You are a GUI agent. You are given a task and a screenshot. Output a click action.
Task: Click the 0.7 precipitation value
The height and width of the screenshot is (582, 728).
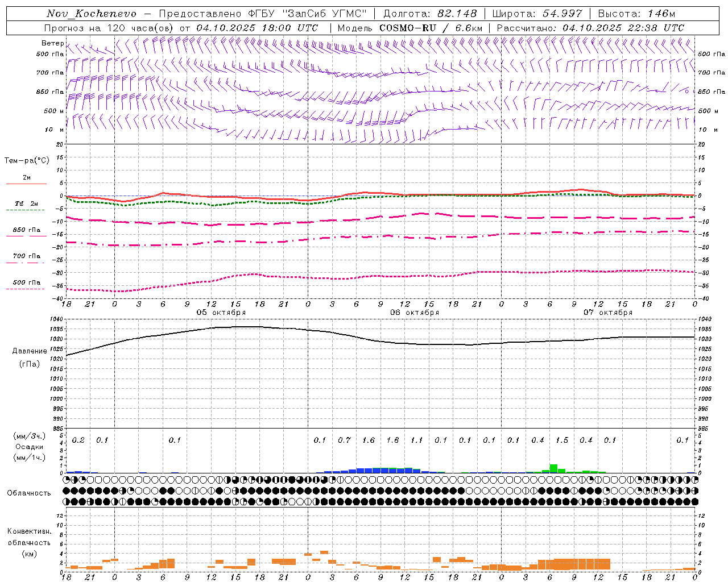344,440
